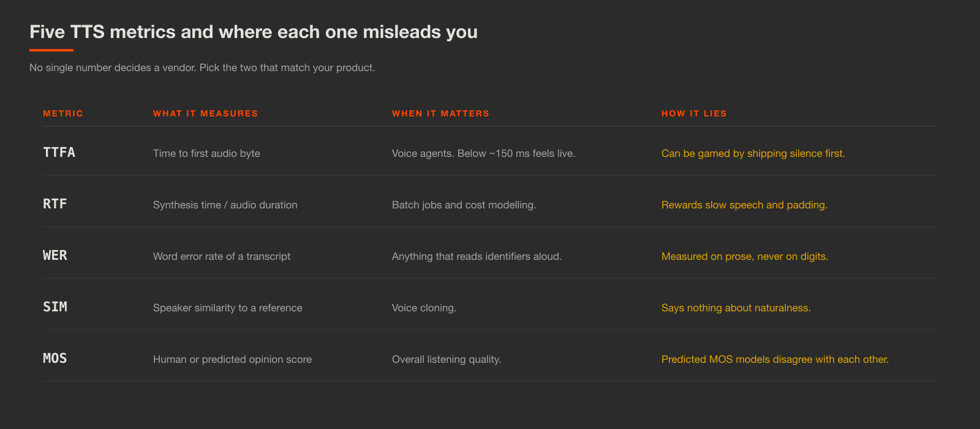Select the SIM metric label
The height and width of the screenshot is (429, 980).
[55, 307]
